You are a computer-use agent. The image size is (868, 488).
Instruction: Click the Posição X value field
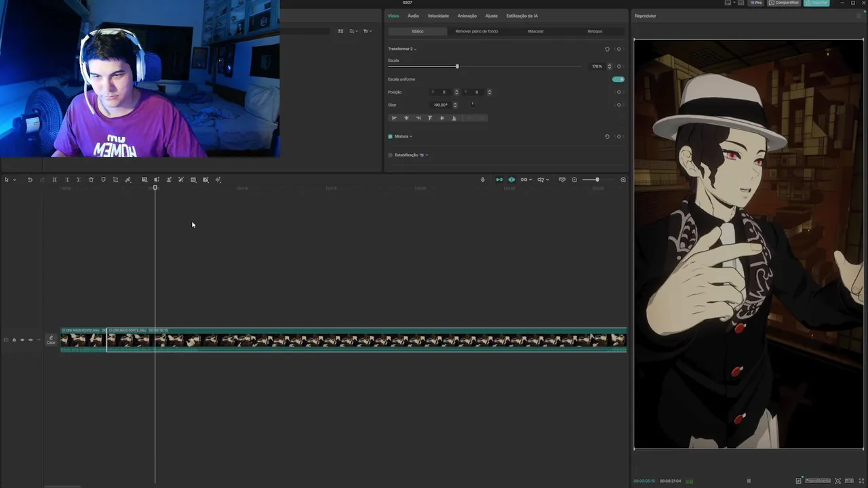pos(443,92)
